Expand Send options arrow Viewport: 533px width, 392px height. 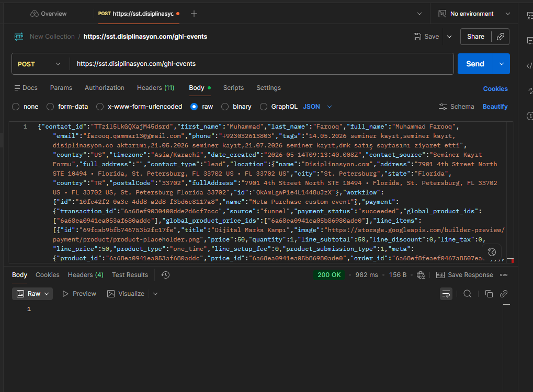(502, 64)
